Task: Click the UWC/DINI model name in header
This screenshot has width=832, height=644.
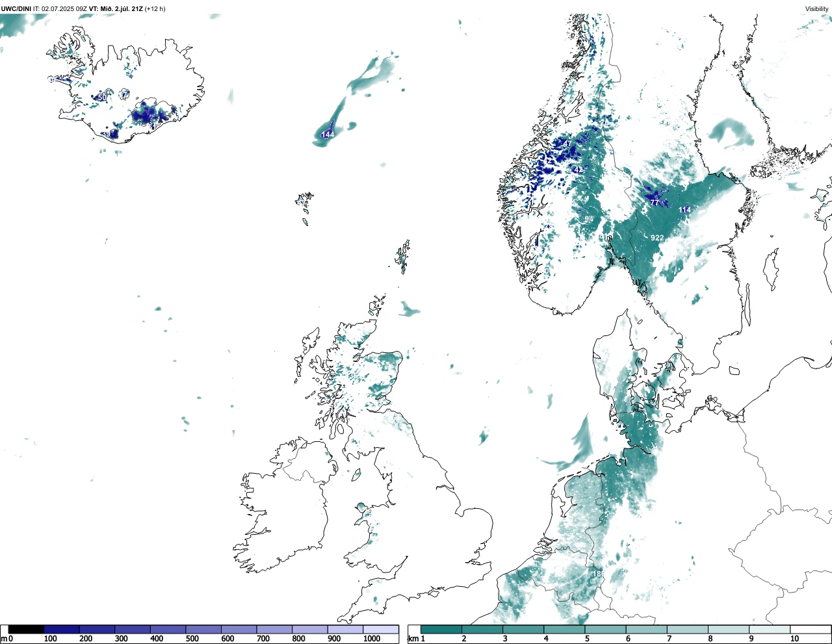Action: (x=16, y=9)
